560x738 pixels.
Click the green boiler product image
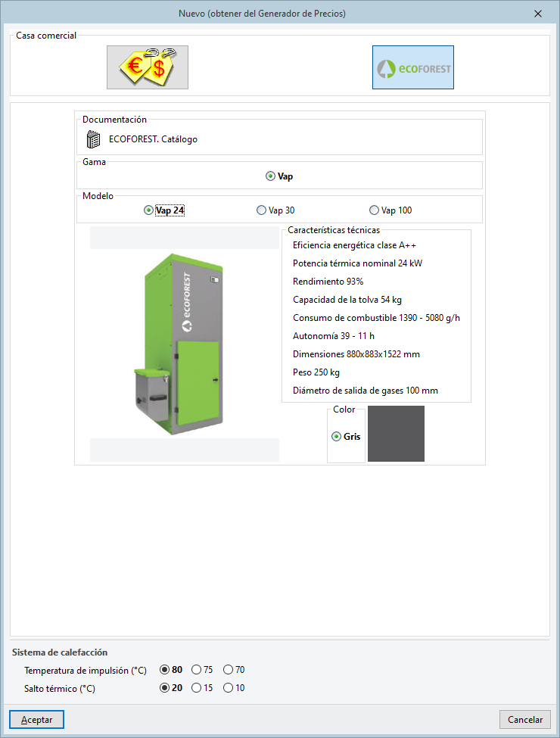(180, 344)
